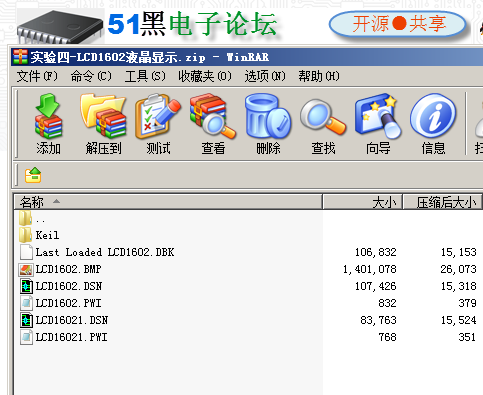Viewport: 483px width, 395px height.
Task: Open the Commands (命令) menu
Action: point(91,76)
